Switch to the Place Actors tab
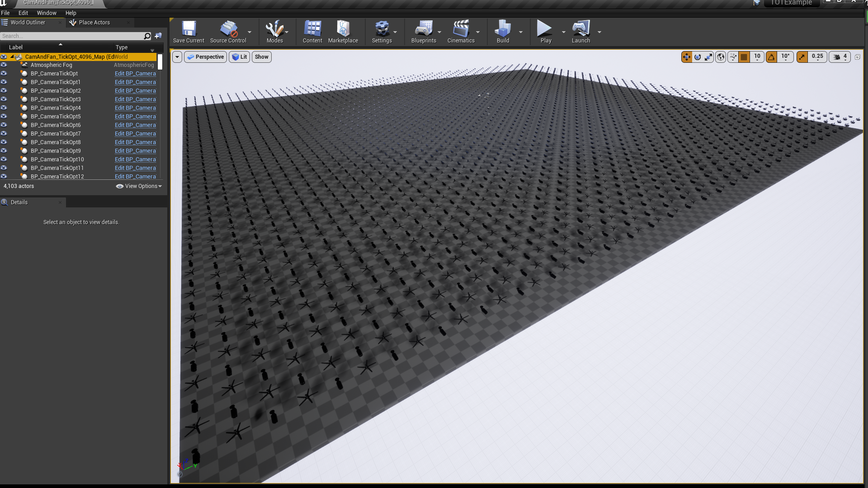The image size is (868, 488). click(94, 23)
